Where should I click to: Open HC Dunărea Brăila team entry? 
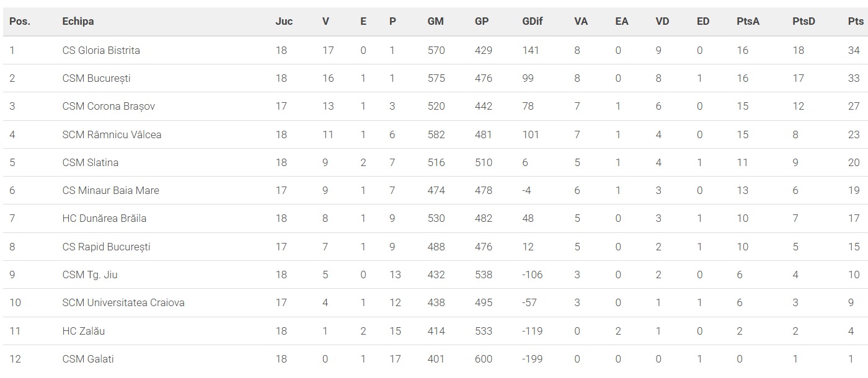point(104,218)
